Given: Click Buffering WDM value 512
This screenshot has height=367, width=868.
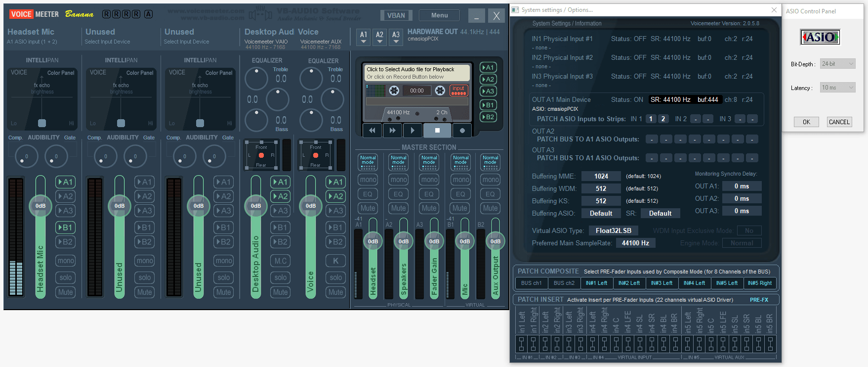Looking at the screenshot, I should 601,188.
